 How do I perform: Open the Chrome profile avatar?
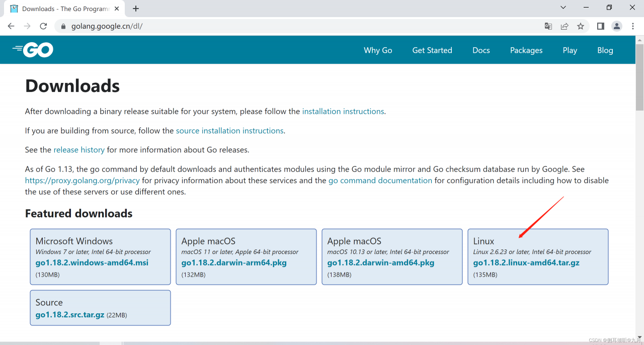pos(617,26)
